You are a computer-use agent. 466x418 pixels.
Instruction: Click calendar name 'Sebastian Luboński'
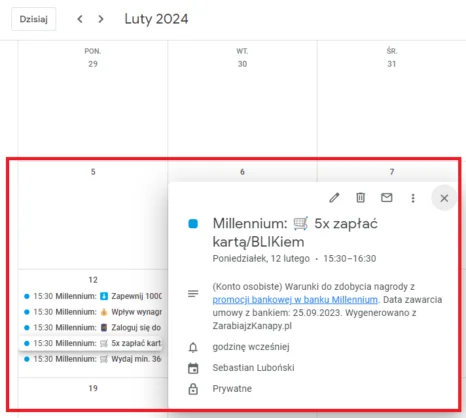253,368
